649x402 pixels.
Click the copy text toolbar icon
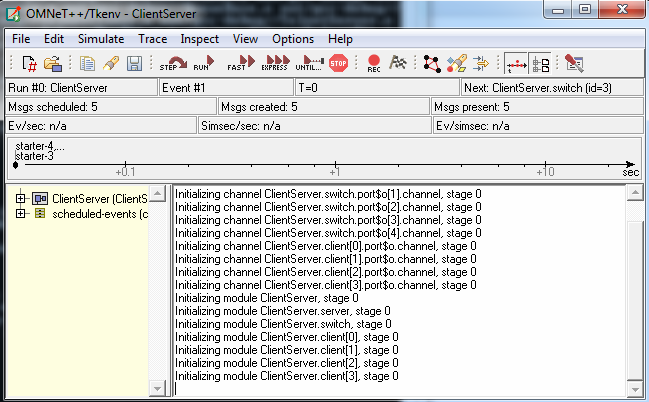(87, 64)
